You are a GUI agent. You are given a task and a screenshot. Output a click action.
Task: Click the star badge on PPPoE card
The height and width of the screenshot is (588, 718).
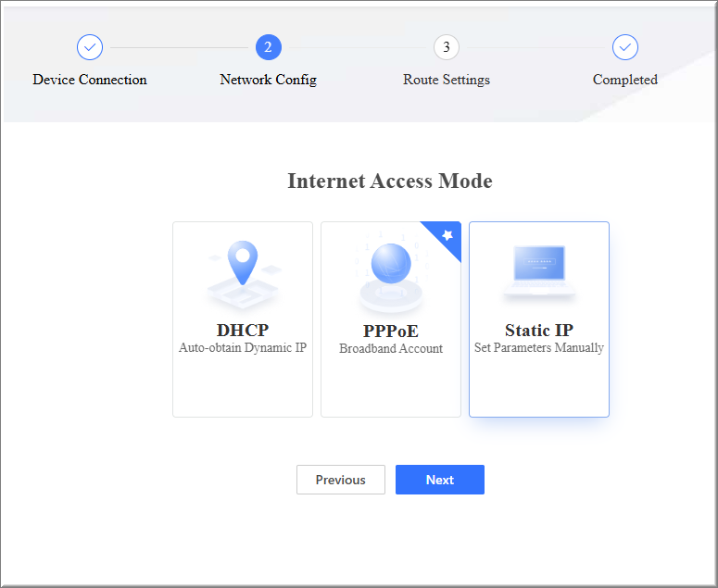coord(447,235)
